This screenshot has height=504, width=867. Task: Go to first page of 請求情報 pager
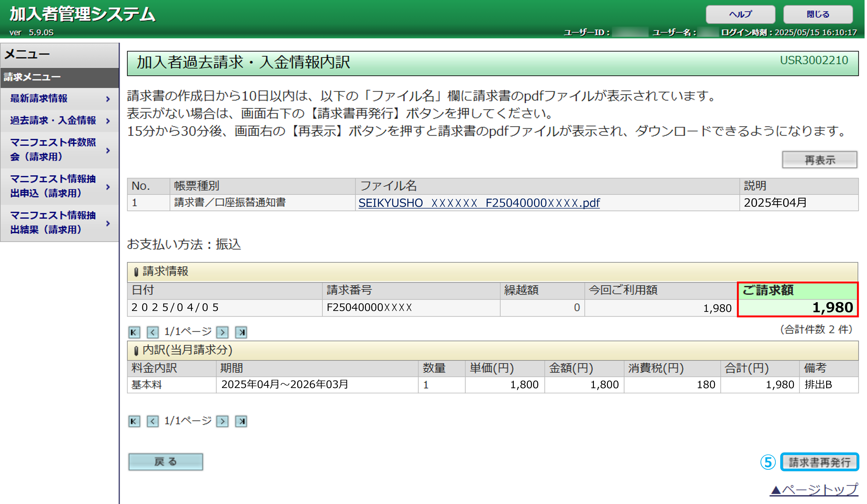pos(134,332)
